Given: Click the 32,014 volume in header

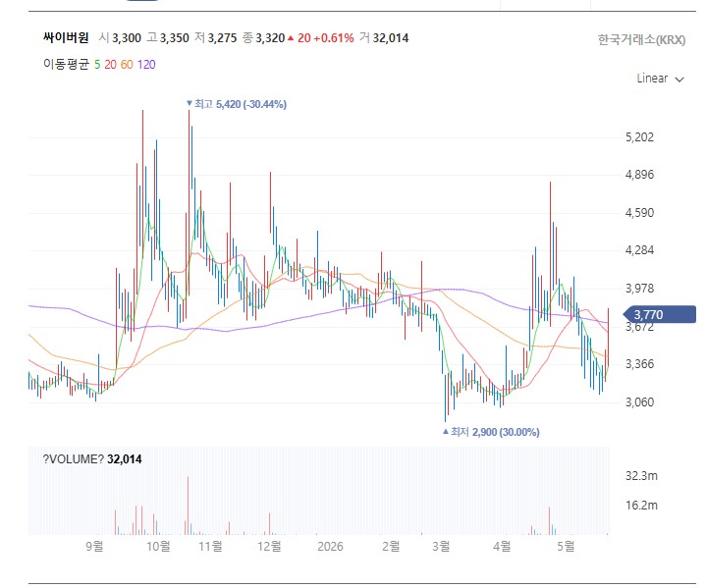Looking at the screenshot, I should [391, 38].
